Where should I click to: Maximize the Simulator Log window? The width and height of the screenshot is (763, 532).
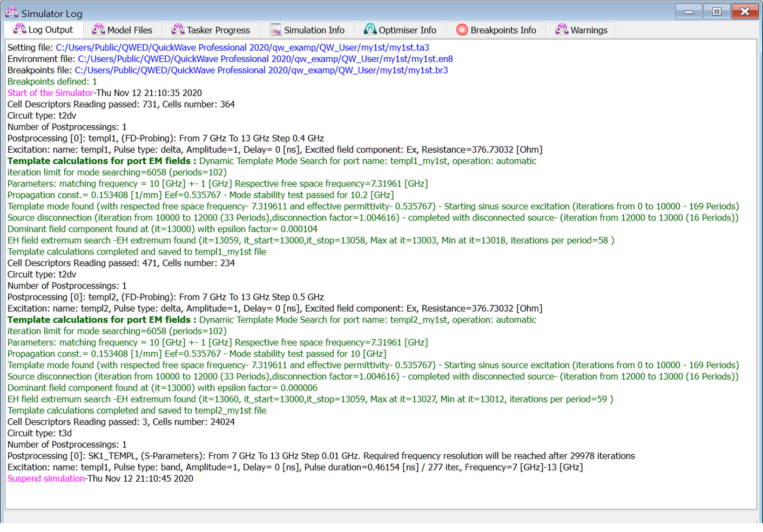[717, 11]
